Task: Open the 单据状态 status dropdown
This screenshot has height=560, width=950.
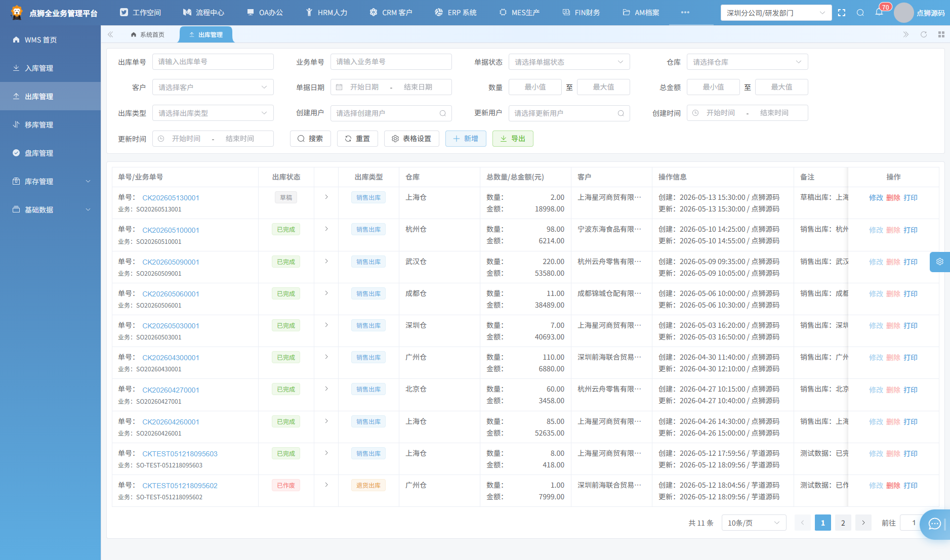Action: point(569,62)
